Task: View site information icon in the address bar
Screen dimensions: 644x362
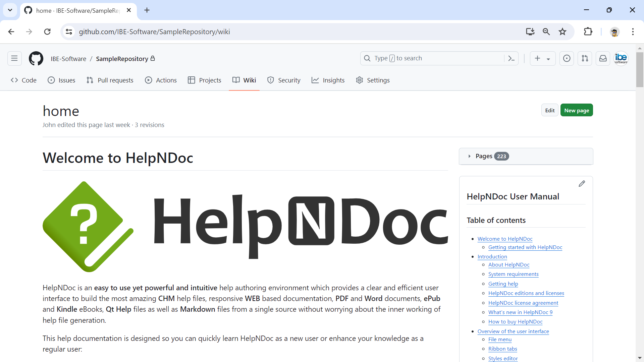Action: tap(69, 32)
